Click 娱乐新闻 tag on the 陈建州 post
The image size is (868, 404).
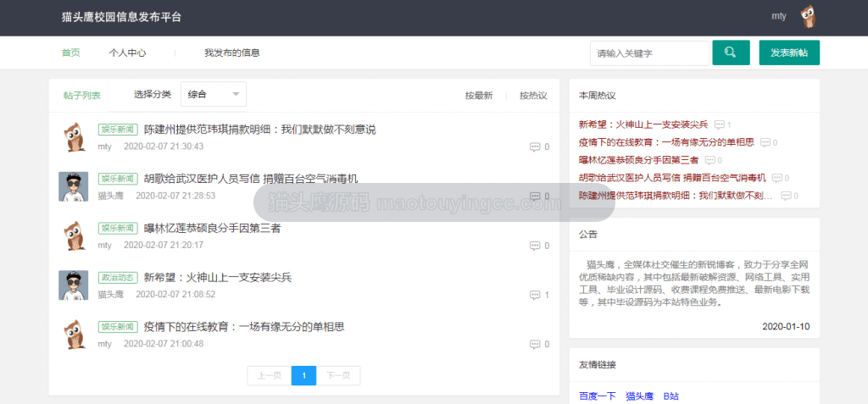(117, 130)
